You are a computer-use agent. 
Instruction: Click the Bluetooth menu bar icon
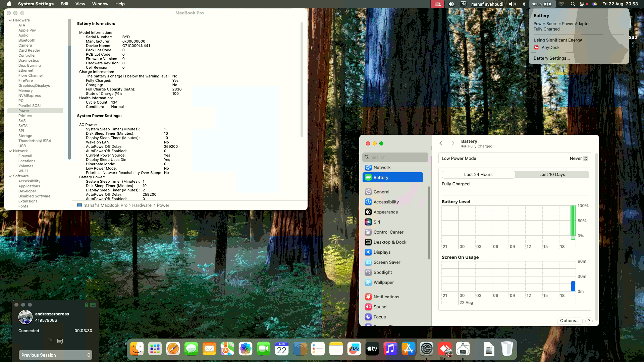pyautogui.click(x=524, y=4)
